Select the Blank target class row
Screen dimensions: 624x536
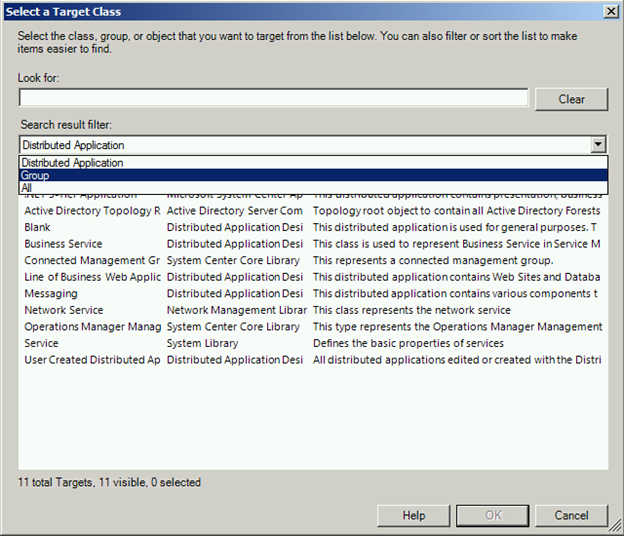click(x=313, y=227)
